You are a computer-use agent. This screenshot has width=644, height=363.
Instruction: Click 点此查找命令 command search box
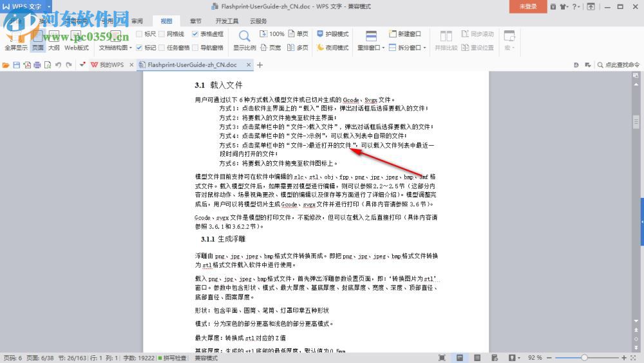tap(618, 65)
